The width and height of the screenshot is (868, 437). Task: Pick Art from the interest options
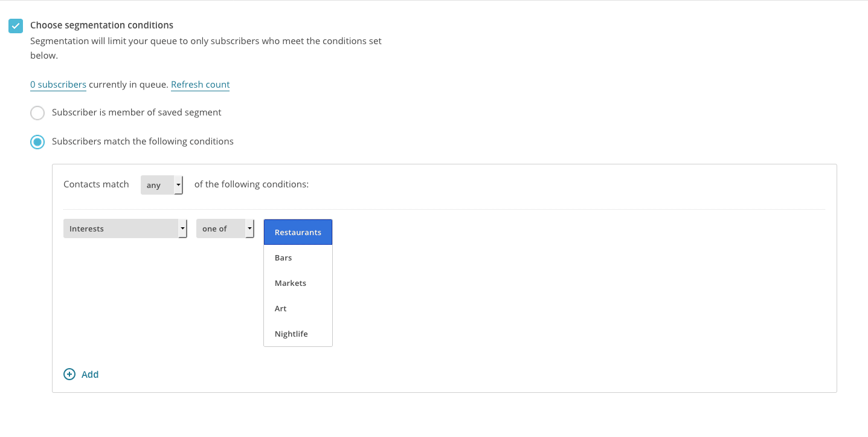point(280,308)
